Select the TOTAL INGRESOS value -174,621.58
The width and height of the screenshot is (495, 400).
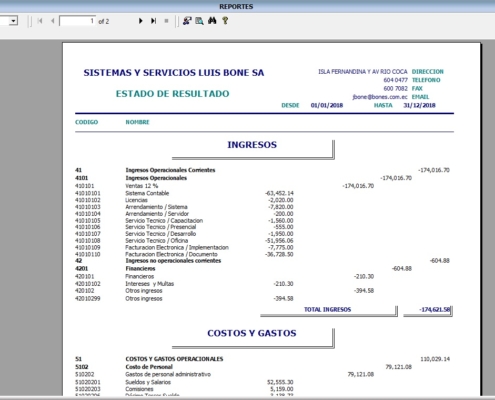[434, 310]
